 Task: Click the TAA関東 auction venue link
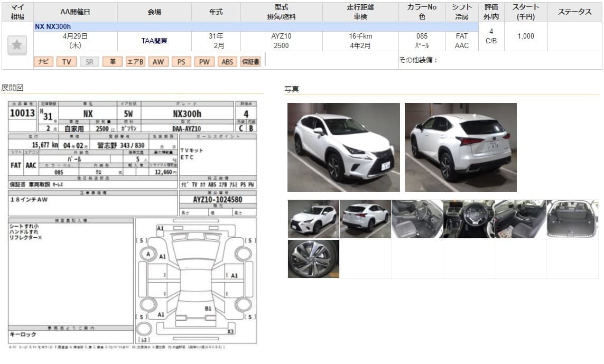[154, 41]
